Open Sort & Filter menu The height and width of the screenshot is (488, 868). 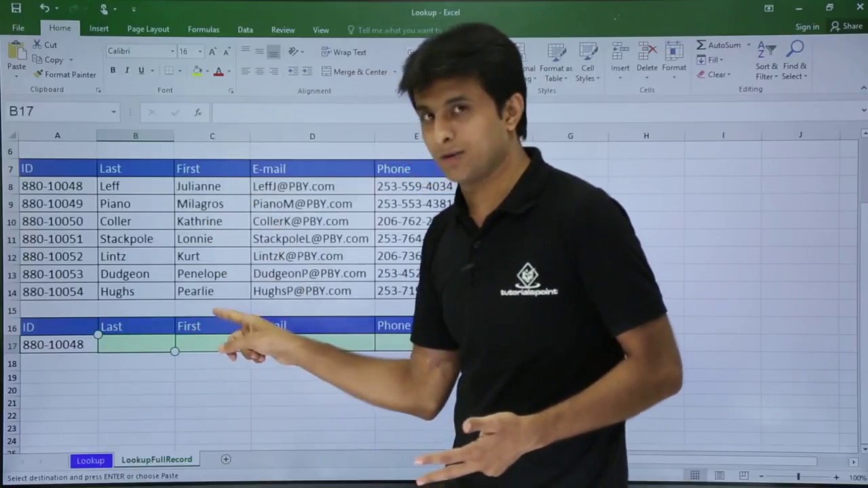coord(767,61)
